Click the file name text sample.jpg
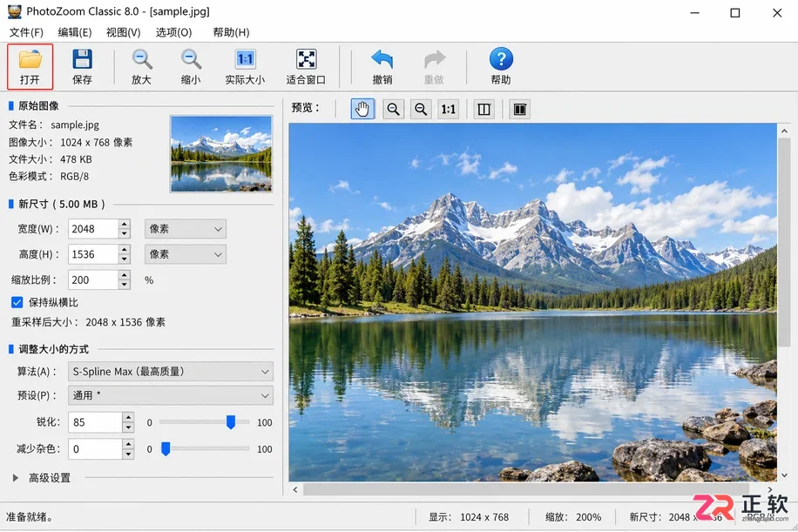This screenshot has width=798, height=532. coord(75,125)
